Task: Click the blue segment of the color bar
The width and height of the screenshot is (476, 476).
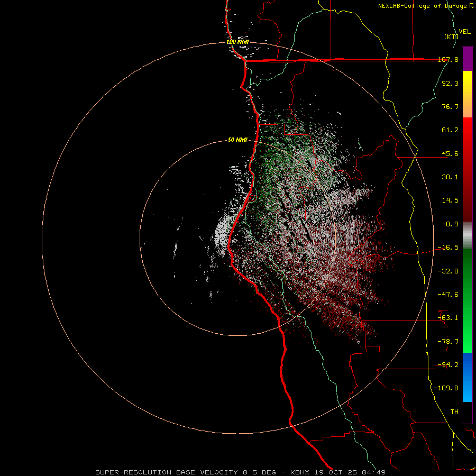Action: point(467,377)
